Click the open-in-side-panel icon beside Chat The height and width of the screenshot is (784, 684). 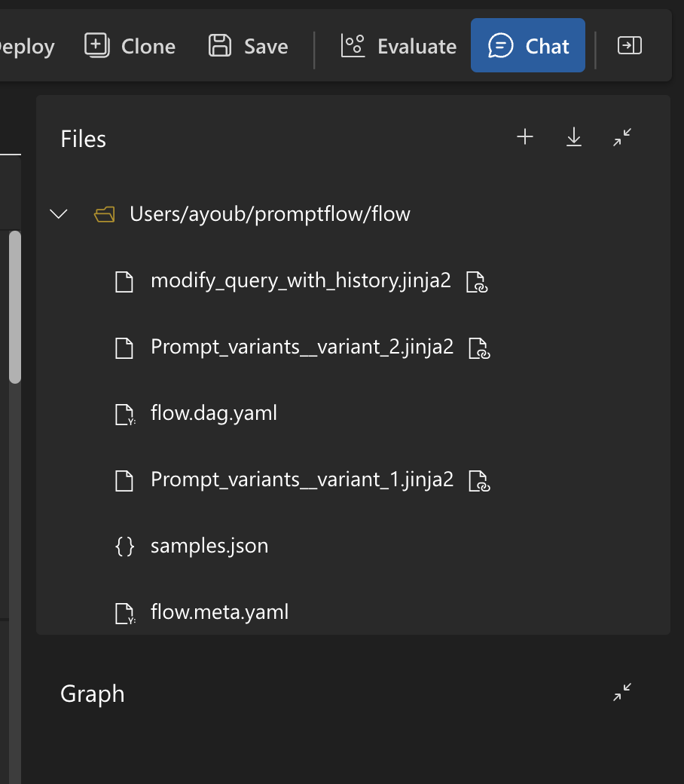click(x=629, y=45)
